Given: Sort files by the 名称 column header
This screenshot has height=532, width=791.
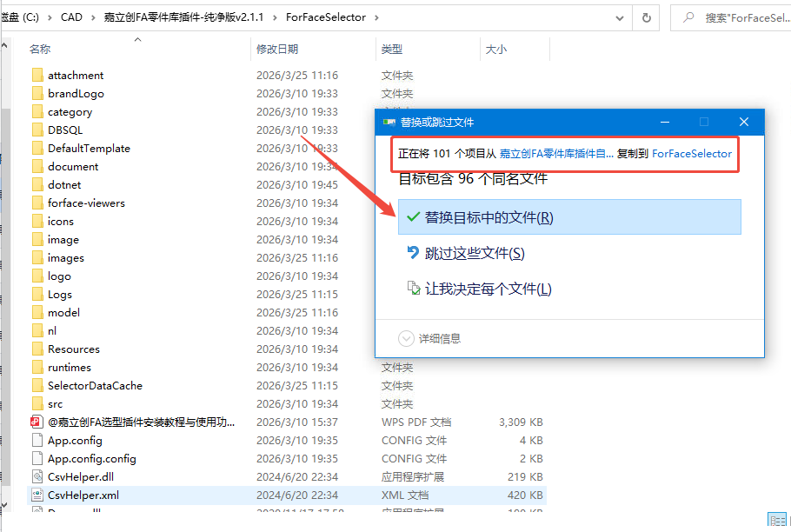Looking at the screenshot, I should [x=40, y=50].
